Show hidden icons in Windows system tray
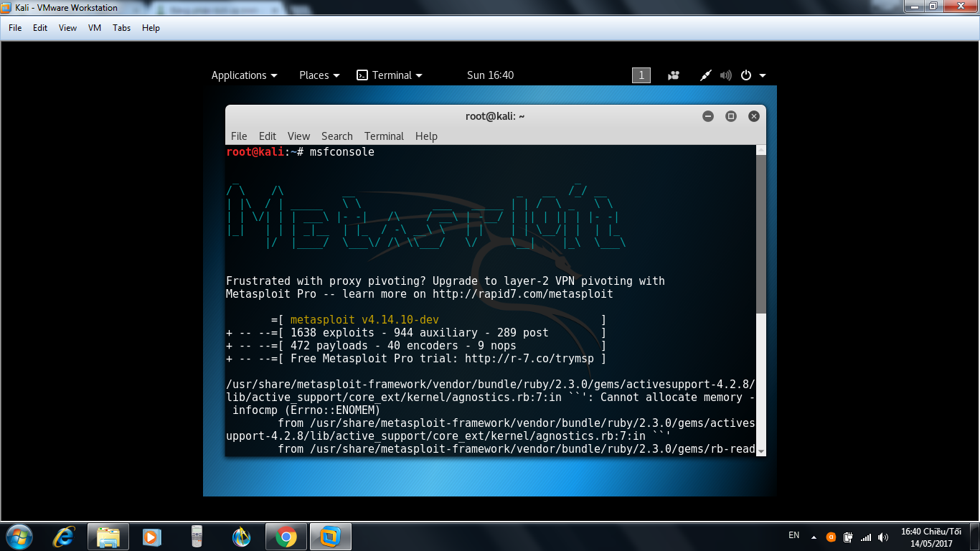 click(814, 537)
